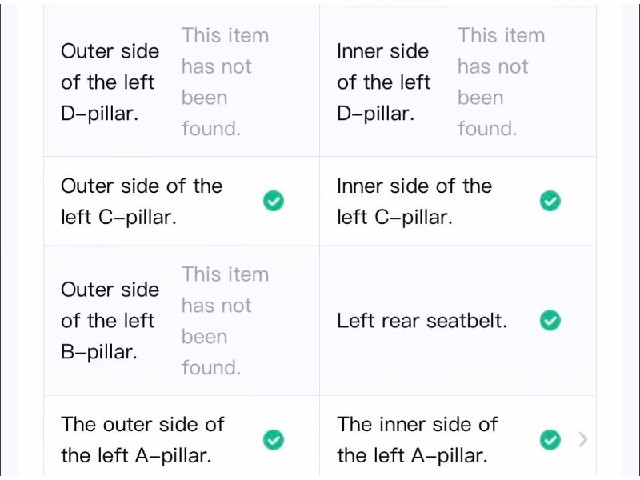Click 'not been found' note for inner D-pillar

tap(501, 82)
